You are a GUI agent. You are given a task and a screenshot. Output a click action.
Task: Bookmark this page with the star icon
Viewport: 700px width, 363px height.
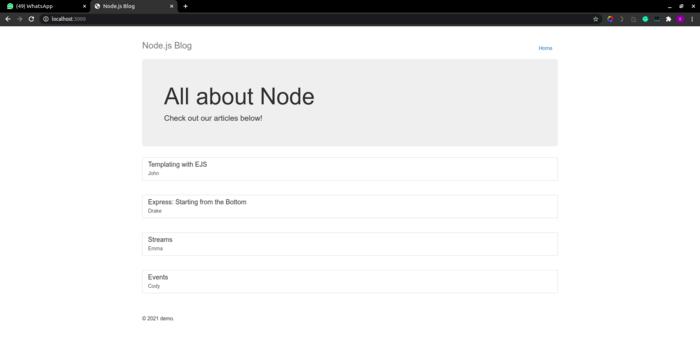pos(596,19)
